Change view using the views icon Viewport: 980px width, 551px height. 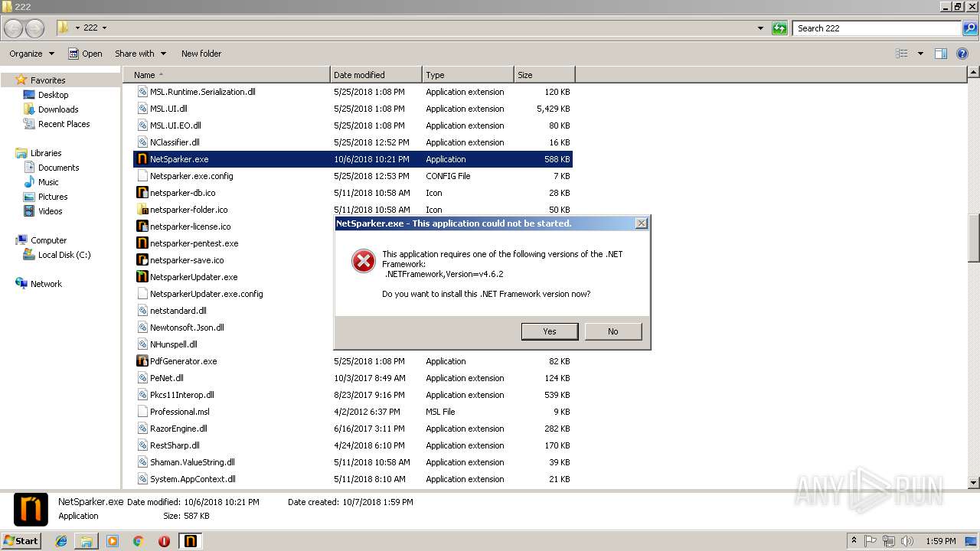point(902,54)
